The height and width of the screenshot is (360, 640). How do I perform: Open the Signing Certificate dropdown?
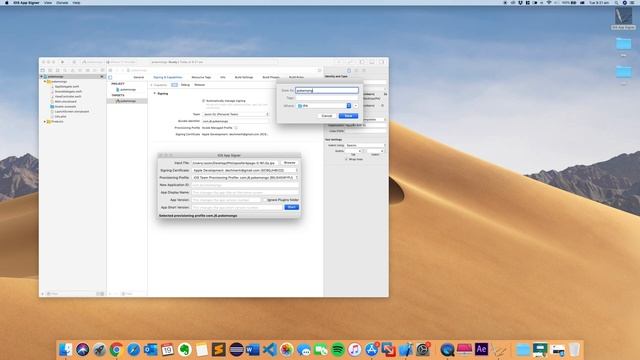tap(245, 170)
